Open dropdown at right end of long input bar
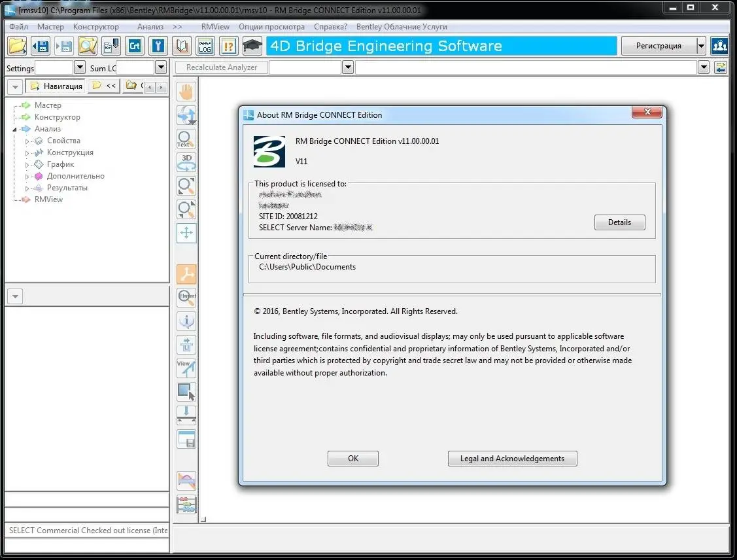 coord(704,67)
